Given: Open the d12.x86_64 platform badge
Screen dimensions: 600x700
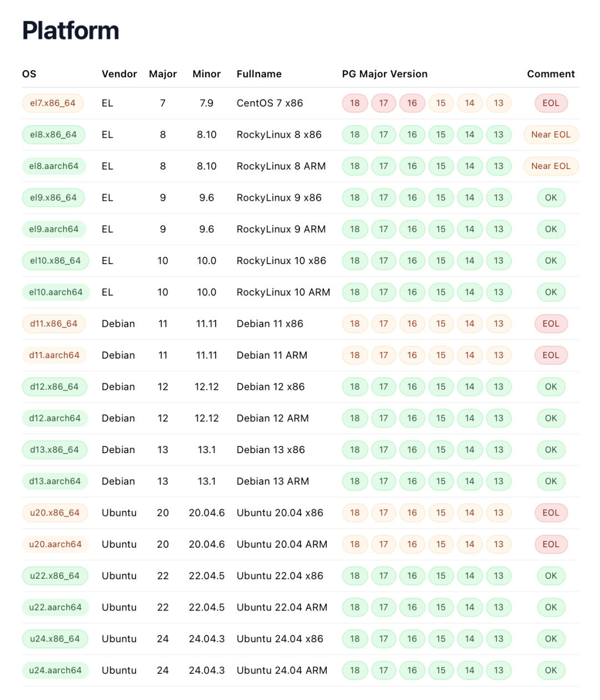Looking at the screenshot, I should coord(54,387).
